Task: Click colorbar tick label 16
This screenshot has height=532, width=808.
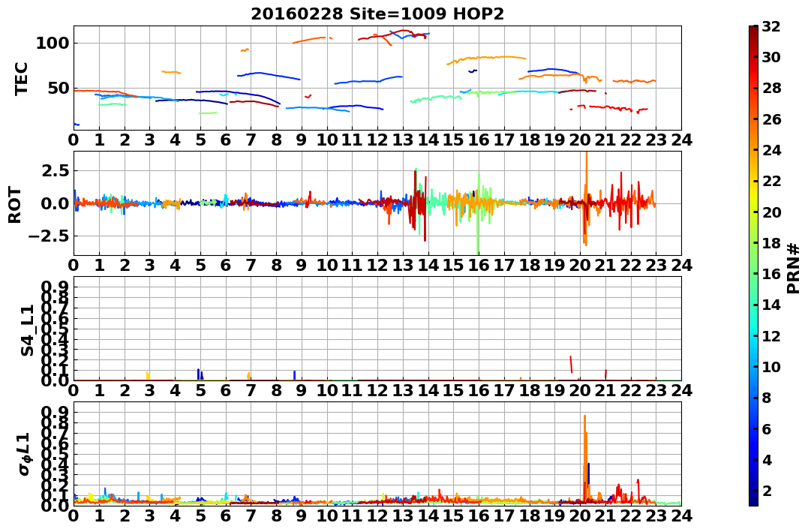Action: pyautogui.click(x=772, y=274)
